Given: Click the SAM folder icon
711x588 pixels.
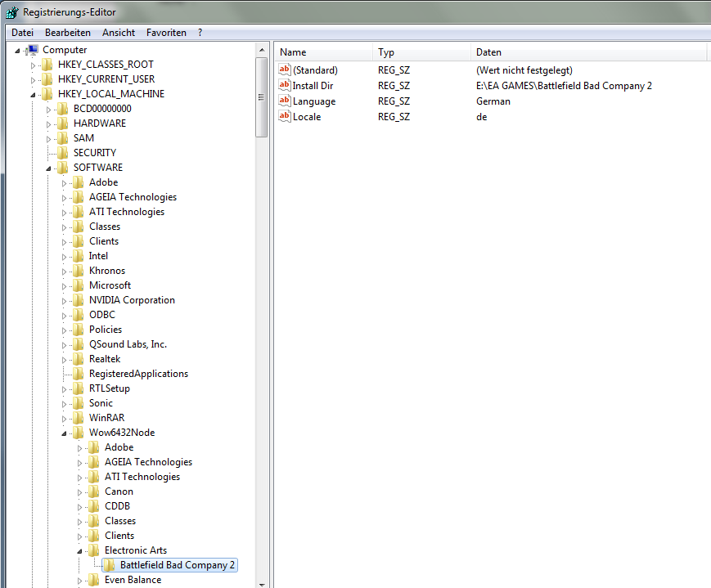Looking at the screenshot, I should pyautogui.click(x=62, y=138).
